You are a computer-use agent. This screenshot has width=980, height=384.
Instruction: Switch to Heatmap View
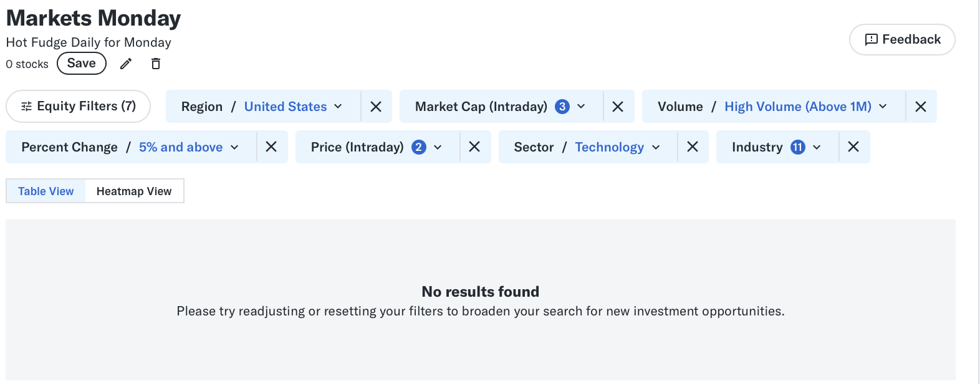[134, 191]
